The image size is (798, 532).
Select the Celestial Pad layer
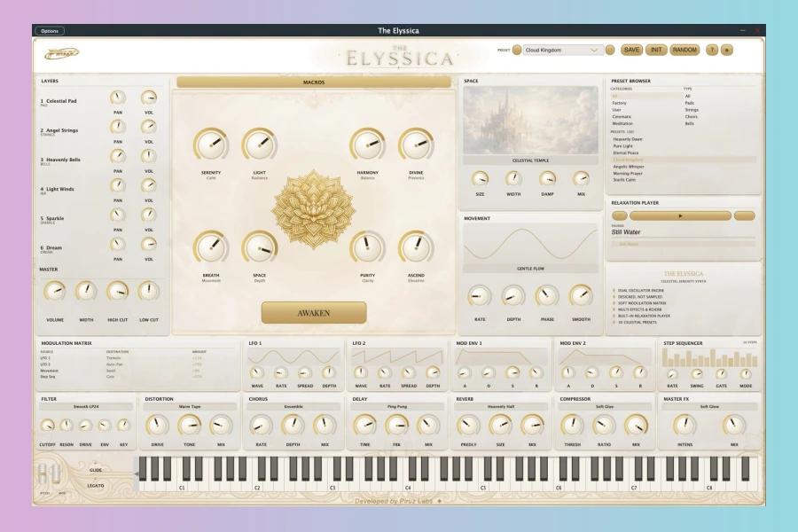[x=59, y=102]
